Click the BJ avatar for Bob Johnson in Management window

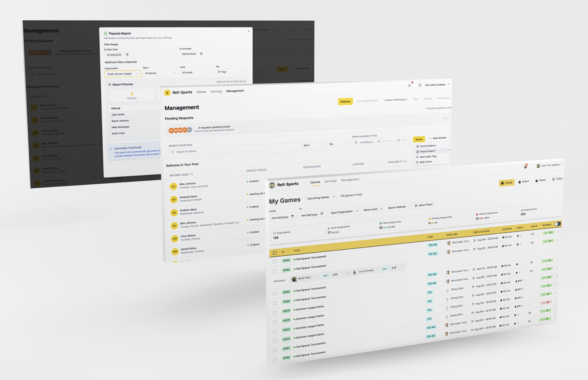(x=174, y=226)
